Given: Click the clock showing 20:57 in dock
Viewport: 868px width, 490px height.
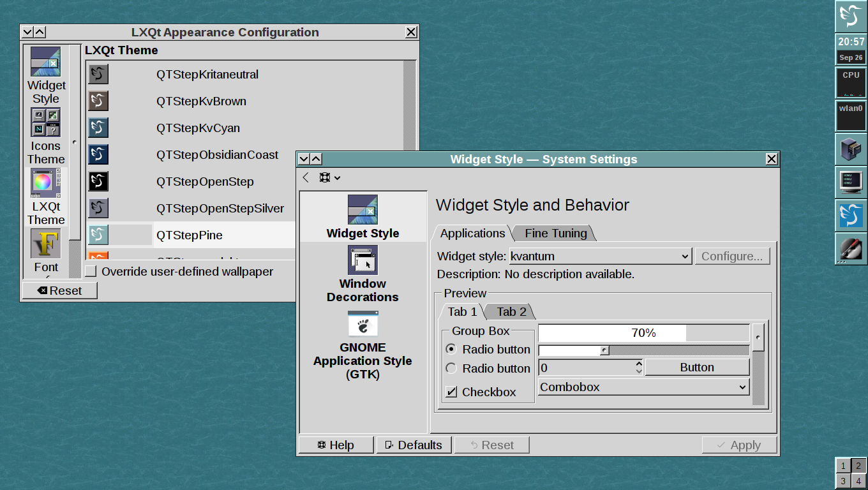Looking at the screenshot, I should tap(851, 42).
